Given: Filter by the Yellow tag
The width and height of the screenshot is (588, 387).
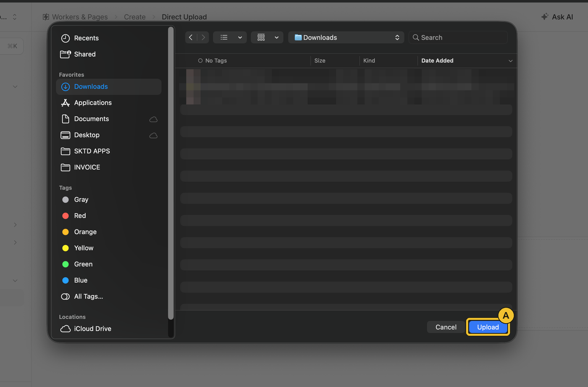Looking at the screenshot, I should pos(109,248).
